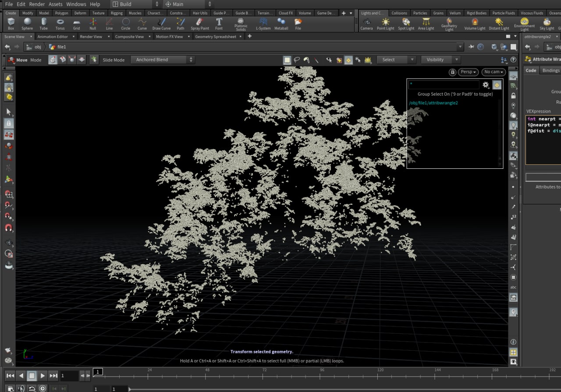Select the Null shelf tool
Screen dimensions: 561x392
[x=93, y=24]
